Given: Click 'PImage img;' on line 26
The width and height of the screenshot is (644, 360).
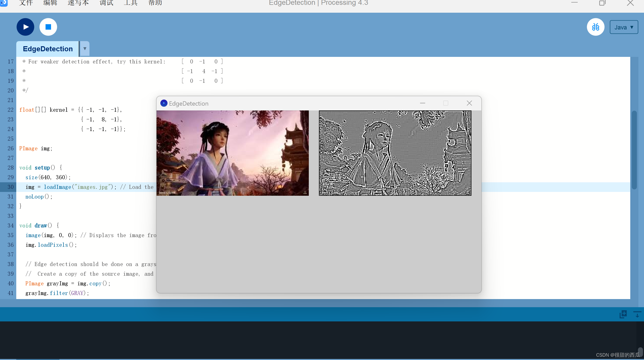Looking at the screenshot, I should [36, 149].
